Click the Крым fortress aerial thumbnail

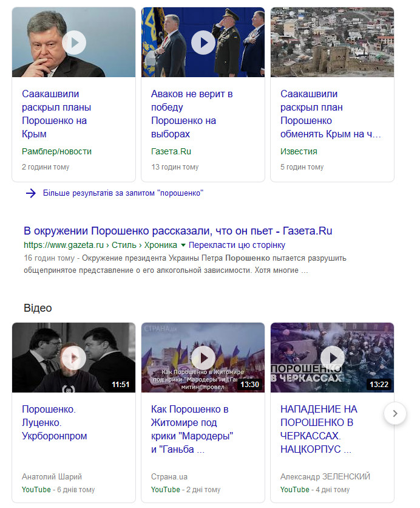(333, 42)
